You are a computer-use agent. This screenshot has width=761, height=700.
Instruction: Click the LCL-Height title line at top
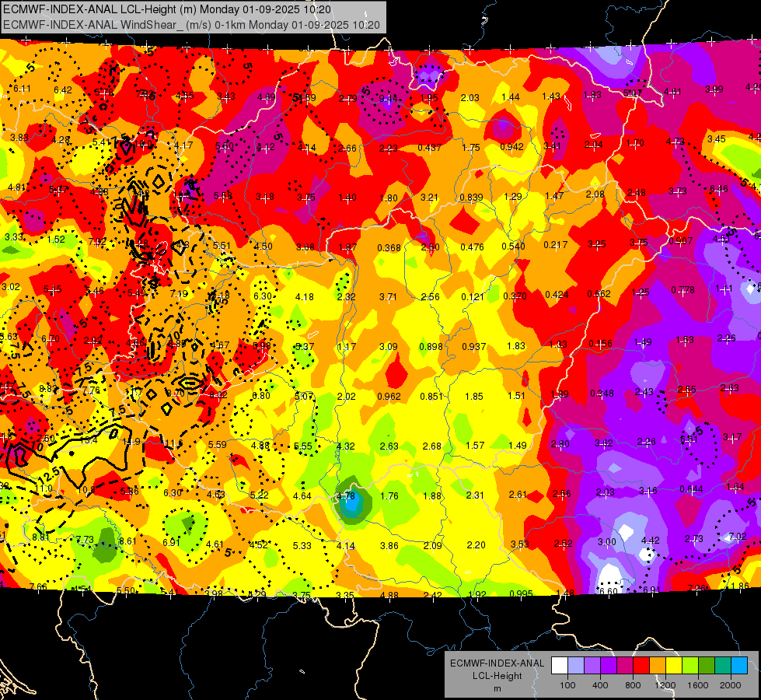(167, 9)
